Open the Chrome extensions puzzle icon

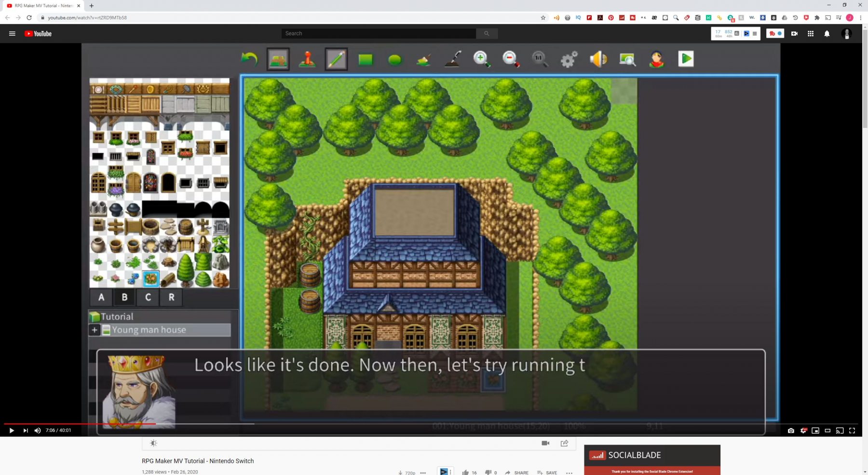click(817, 18)
